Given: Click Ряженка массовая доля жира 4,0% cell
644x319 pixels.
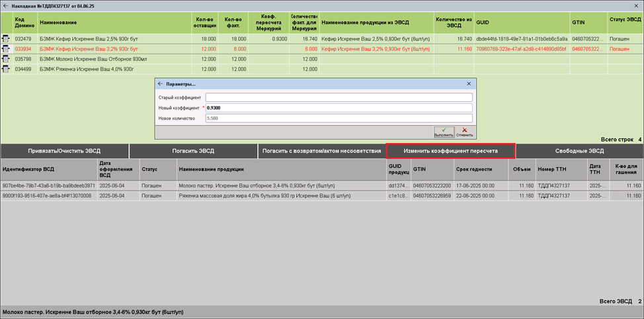Looking at the screenshot, I should (282, 196).
